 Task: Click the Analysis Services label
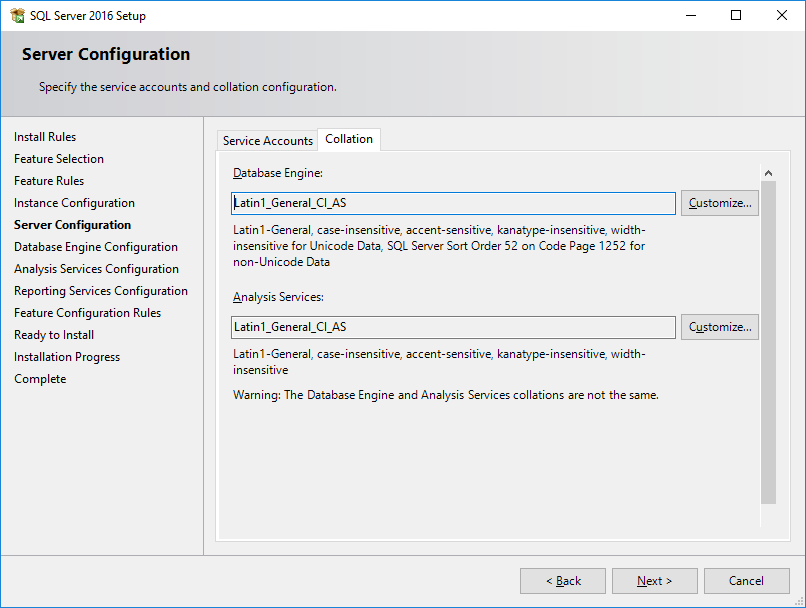278,297
